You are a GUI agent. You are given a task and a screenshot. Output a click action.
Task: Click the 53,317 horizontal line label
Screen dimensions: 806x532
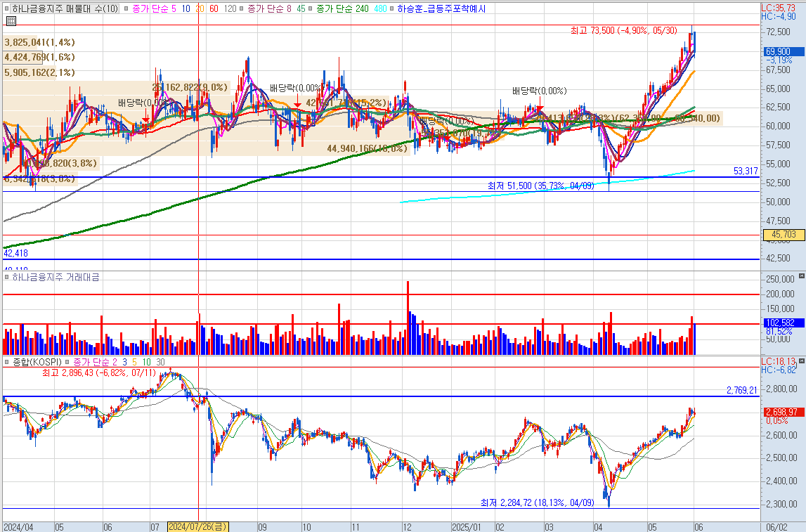tap(746, 171)
